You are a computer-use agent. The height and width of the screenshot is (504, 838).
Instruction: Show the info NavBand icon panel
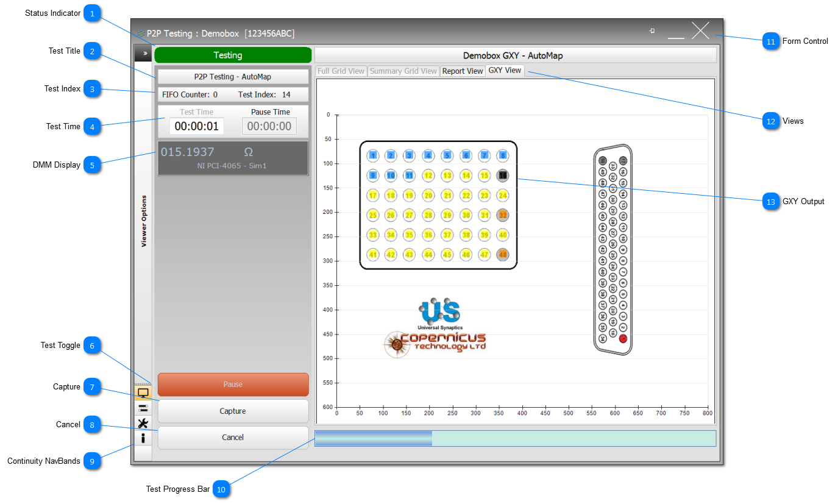(x=143, y=438)
